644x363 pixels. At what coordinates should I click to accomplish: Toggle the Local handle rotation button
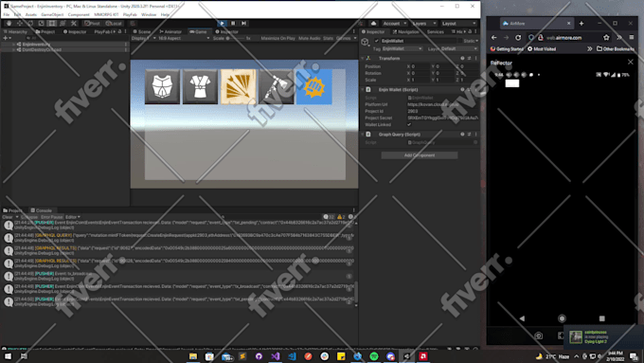pos(114,24)
